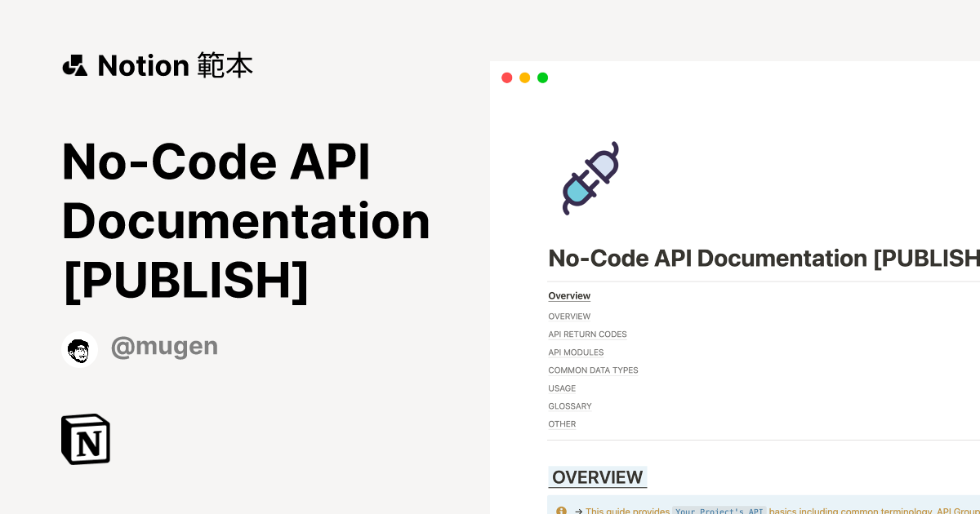Click the 'OVERVIEW' page heading

597,477
